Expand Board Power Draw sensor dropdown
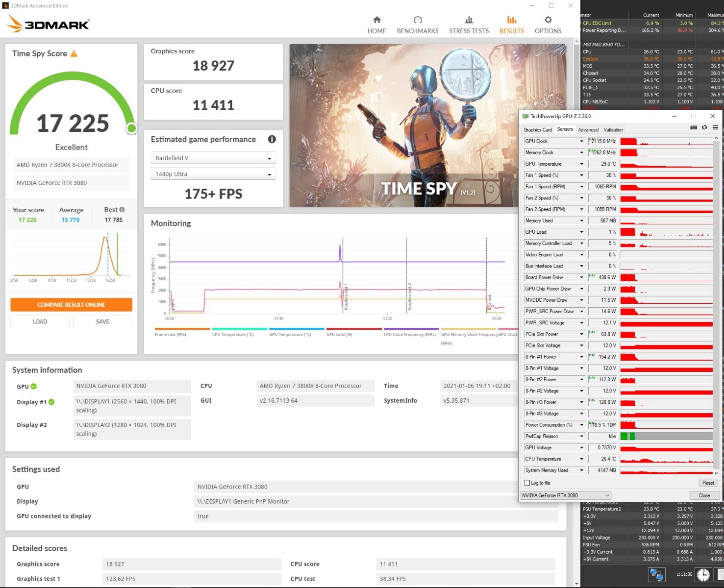The width and height of the screenshot is (724, 588). point(582,277)
